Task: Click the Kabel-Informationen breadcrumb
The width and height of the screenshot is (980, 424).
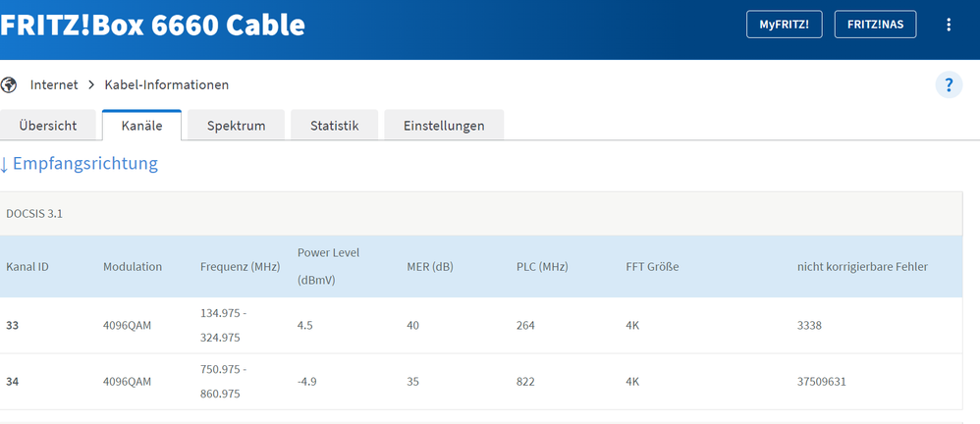Action: [166, 85]
